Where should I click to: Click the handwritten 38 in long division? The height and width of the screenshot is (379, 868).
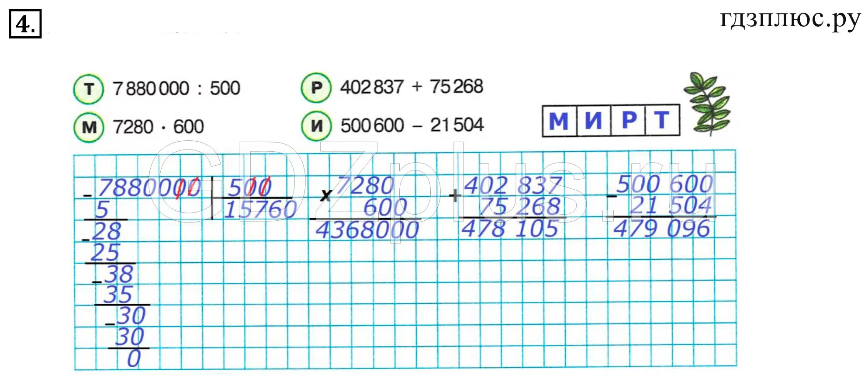click(x=119, y=275)
